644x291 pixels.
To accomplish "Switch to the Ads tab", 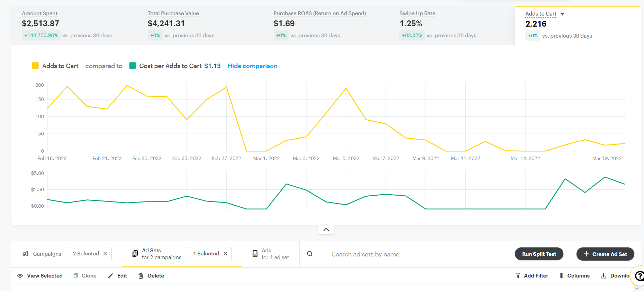I will (x=271, y=254).
